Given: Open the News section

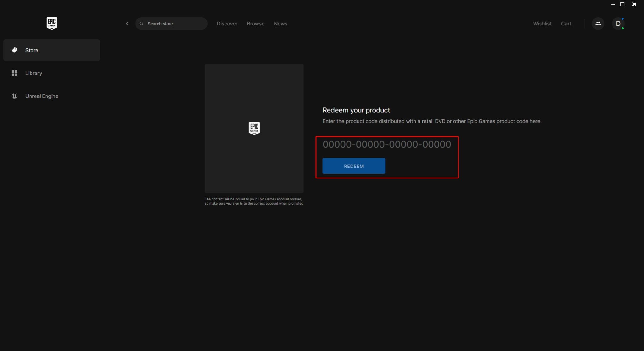Looking at the screenshot, I should click(280, 23).
